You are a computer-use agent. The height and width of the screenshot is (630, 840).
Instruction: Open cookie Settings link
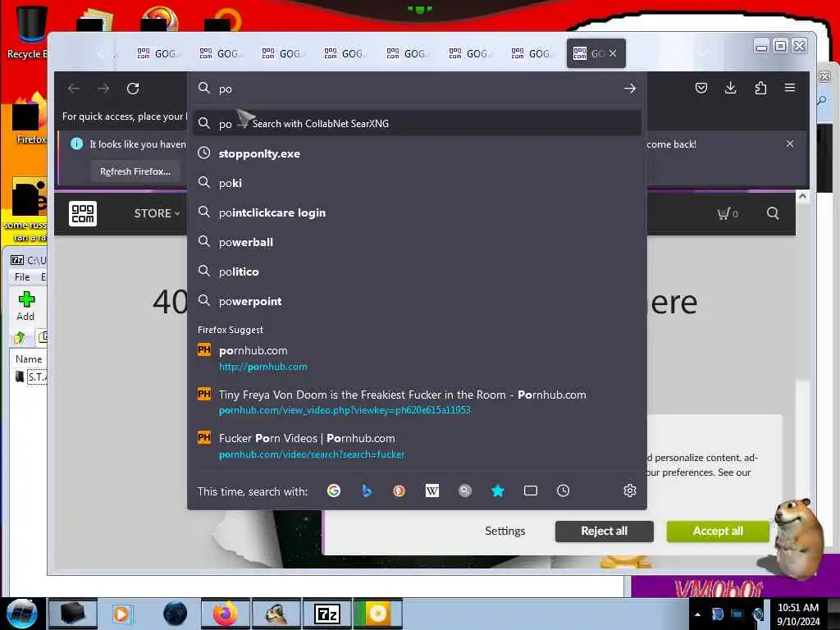click(505, 531)
